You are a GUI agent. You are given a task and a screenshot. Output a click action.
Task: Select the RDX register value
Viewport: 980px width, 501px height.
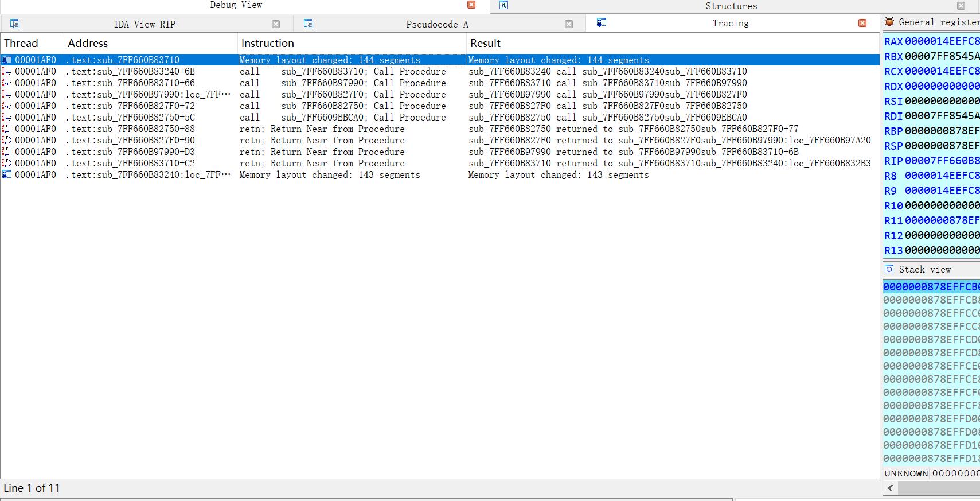(x=942, y=86)
